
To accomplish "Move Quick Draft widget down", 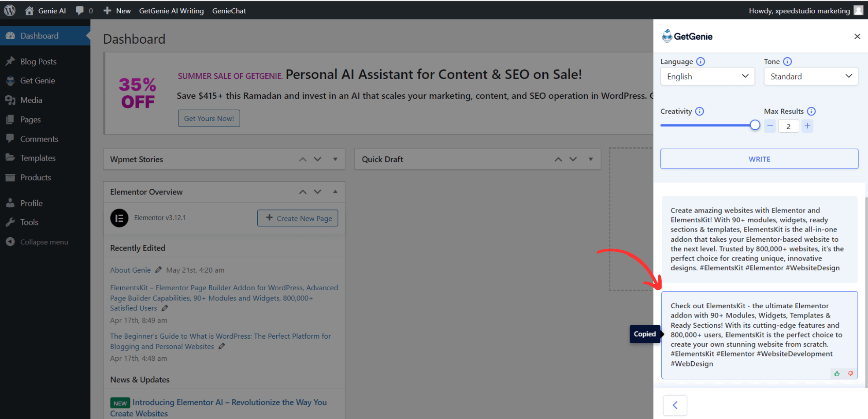I will point(573,159).
